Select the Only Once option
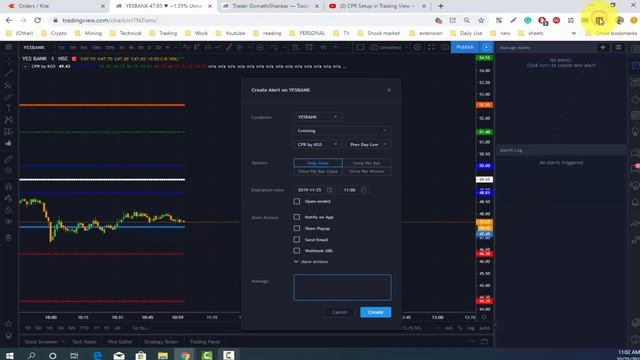The height and width of the screenshot is (360, 640). (318, 163)
